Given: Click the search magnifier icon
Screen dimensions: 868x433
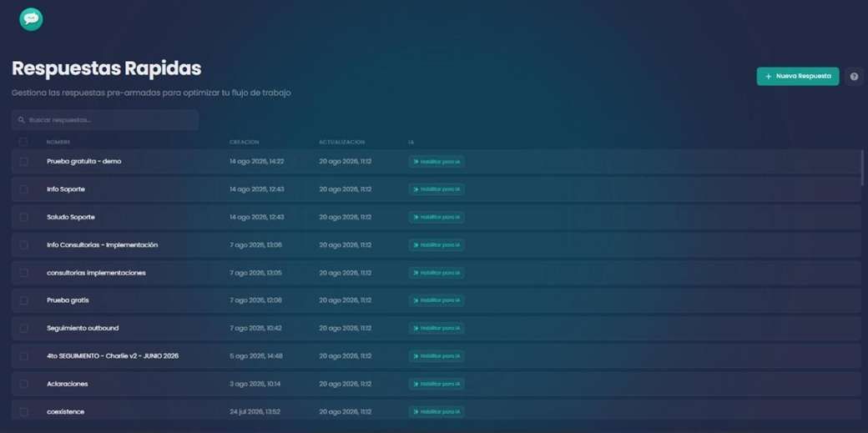Looking at the screenshot, I should [21, 119].
